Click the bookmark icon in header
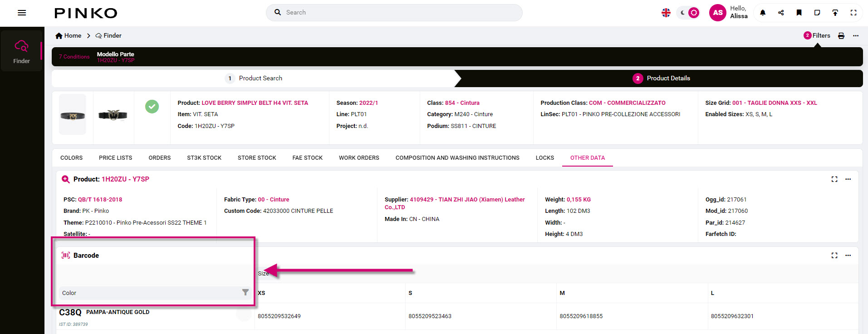The width and height of the screenshot is (868, 334). (x=799, y=13)
